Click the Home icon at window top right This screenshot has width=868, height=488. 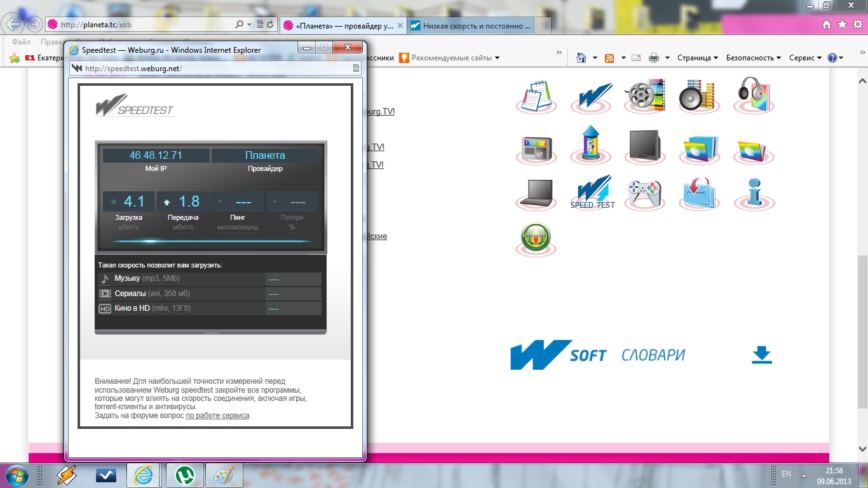click(x=827, y=25)
